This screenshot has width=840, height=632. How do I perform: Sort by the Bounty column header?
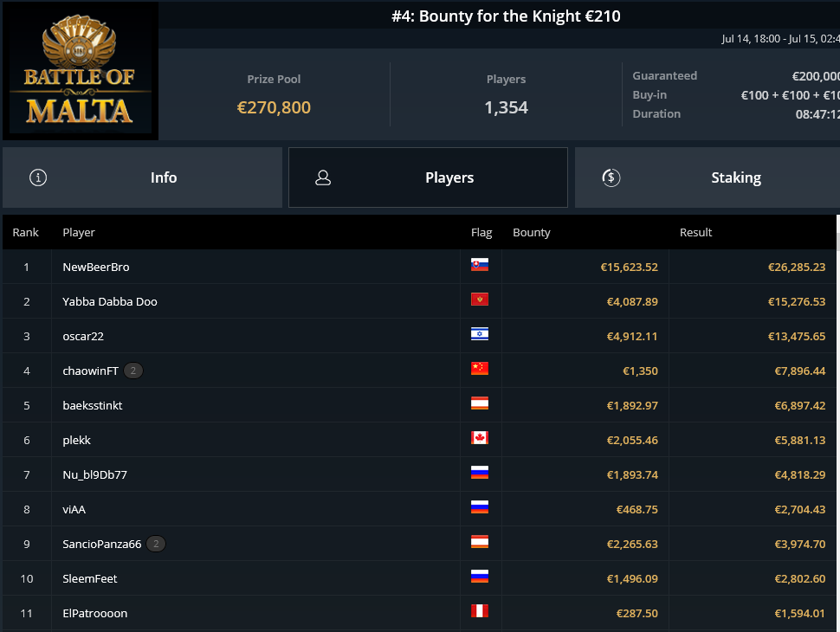point(532,232)
